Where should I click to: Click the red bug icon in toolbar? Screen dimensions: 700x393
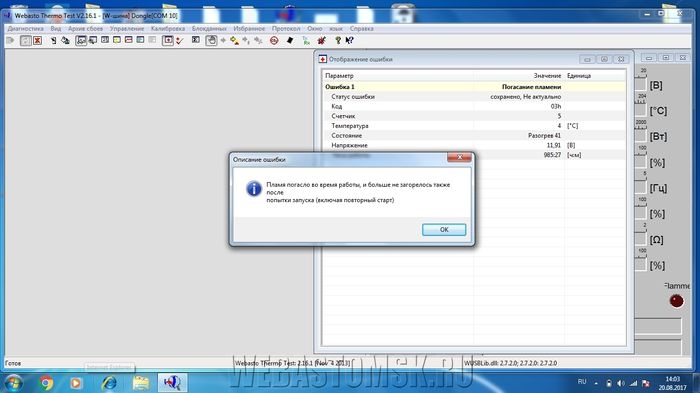(x=321, y=41)
